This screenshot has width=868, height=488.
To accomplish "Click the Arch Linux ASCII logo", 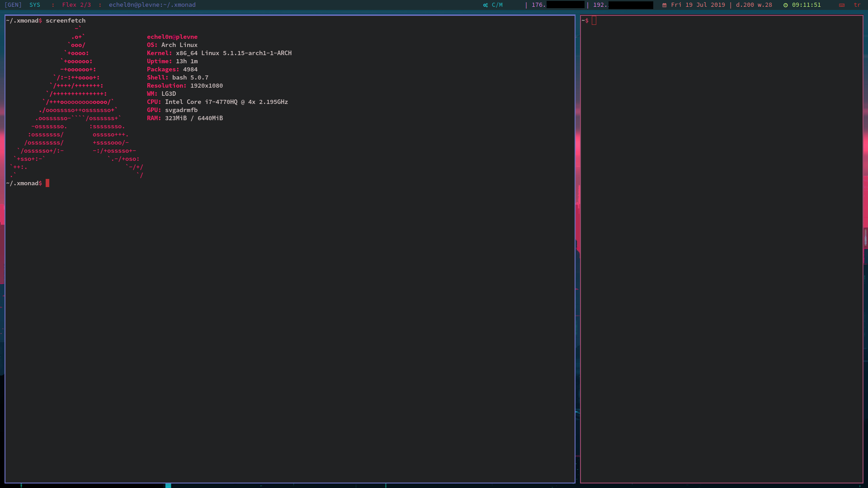I will point(77,102).
